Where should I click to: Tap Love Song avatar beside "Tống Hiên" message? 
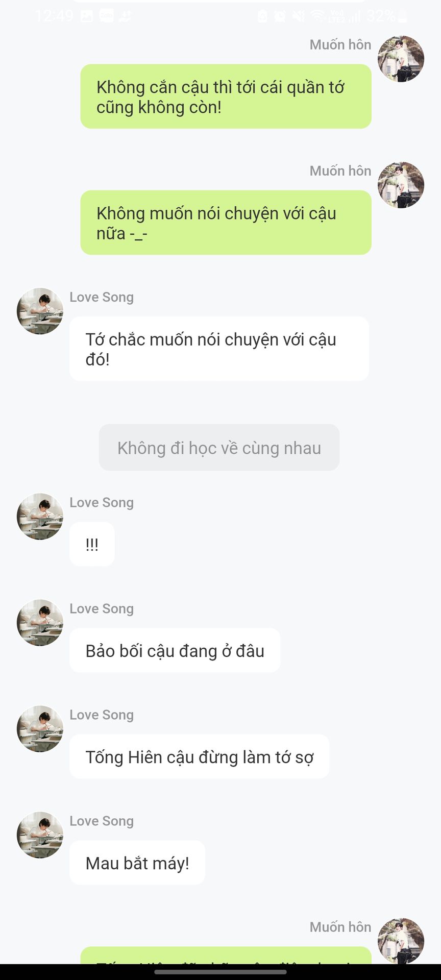[40, 728]
